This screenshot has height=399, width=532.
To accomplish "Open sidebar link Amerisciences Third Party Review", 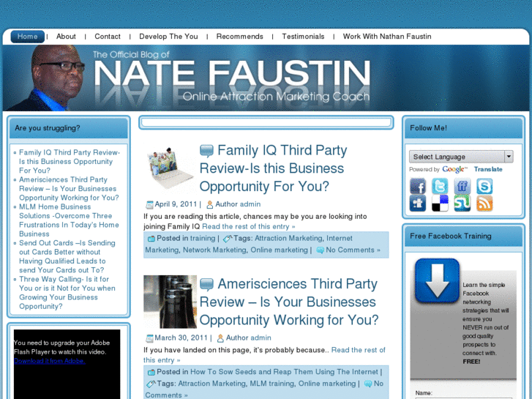I will click(x=69, y=188).
